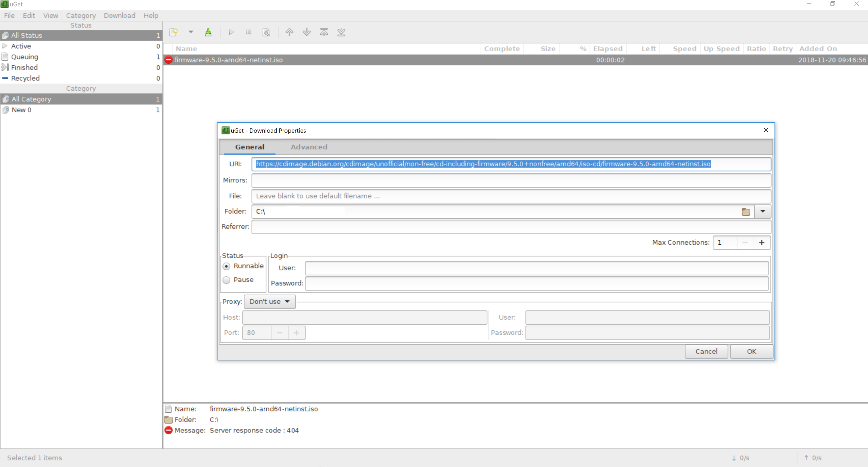Click the Login Password input field
868x467 pixels.
(x=537, y=283)
